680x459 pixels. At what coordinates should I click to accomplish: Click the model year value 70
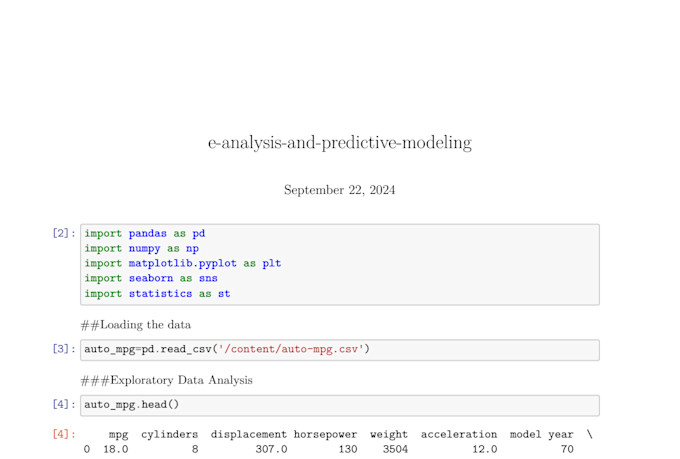567,449
